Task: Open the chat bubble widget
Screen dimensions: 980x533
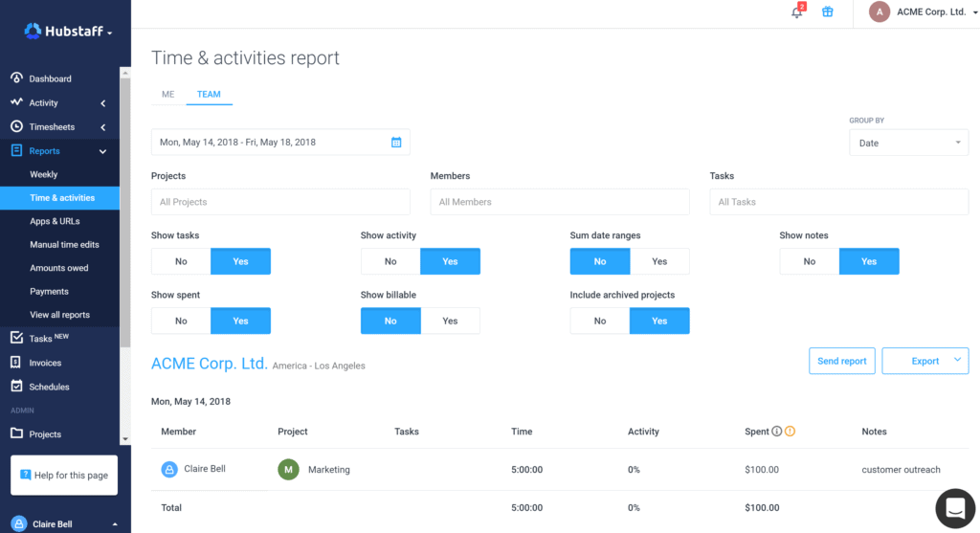Action: point(955,509)
